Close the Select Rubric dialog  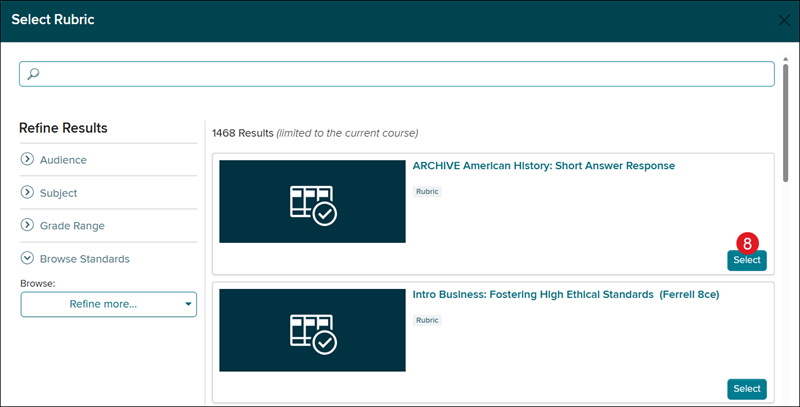tap(785, 20)
